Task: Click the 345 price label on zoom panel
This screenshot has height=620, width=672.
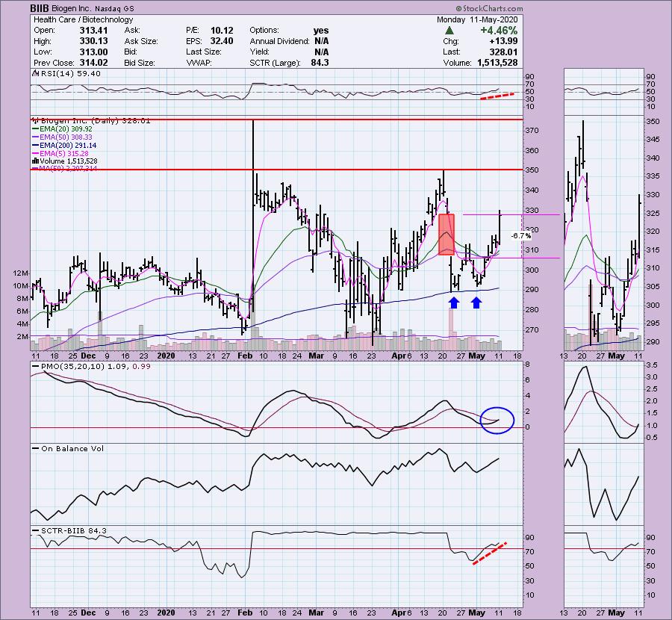Action: (653, 140)
